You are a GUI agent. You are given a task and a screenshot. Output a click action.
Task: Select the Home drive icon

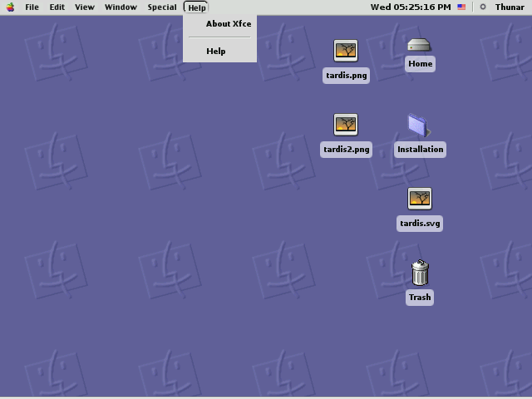[419, 45]
